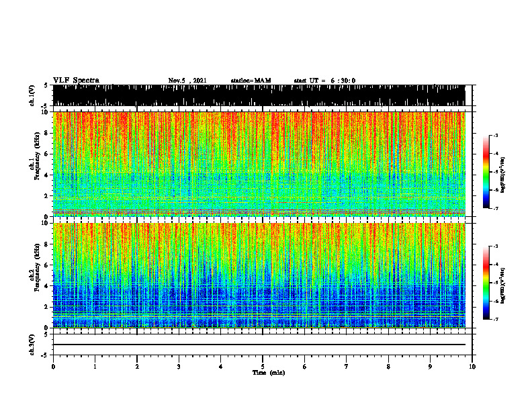Click the "station=MAM" header label

click(x=251, y=81)
